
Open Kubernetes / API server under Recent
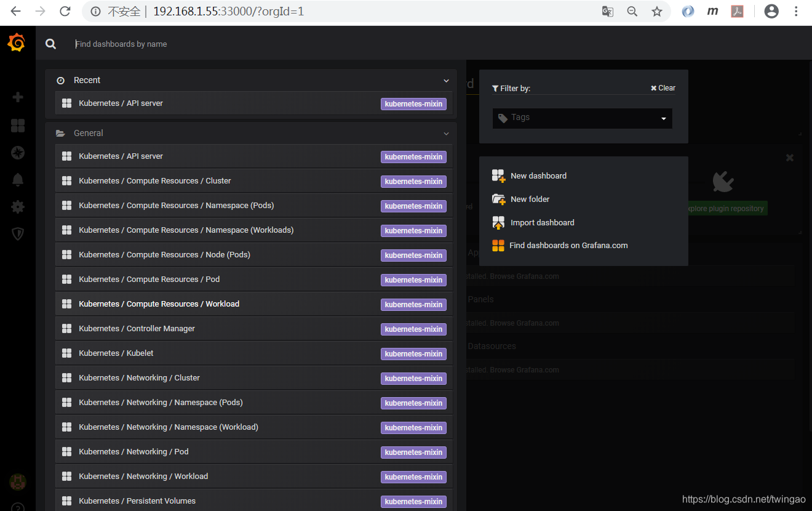(x=253, y=103)
